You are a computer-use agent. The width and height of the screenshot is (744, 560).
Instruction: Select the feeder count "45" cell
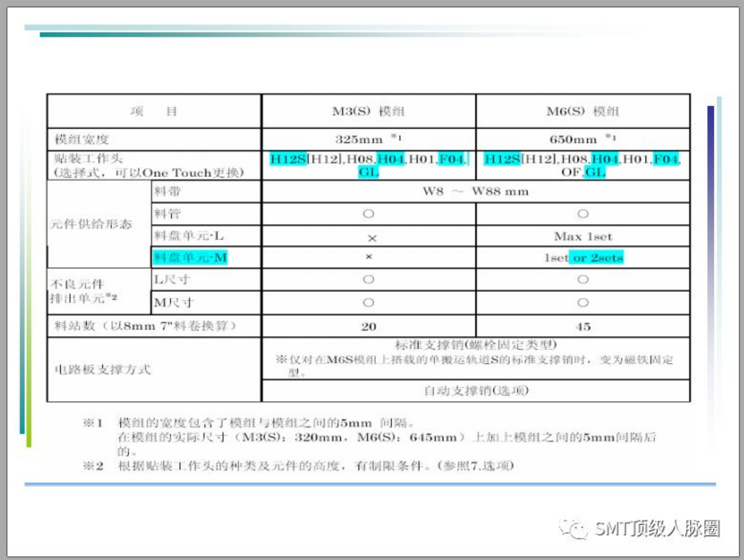coord(583,327)
